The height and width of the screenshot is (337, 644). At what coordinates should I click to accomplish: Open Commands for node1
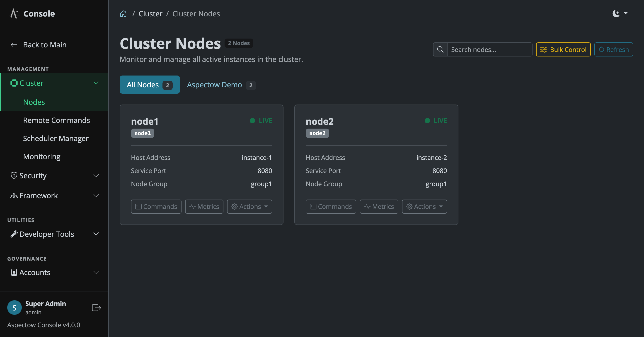click(x=156, y=207)
